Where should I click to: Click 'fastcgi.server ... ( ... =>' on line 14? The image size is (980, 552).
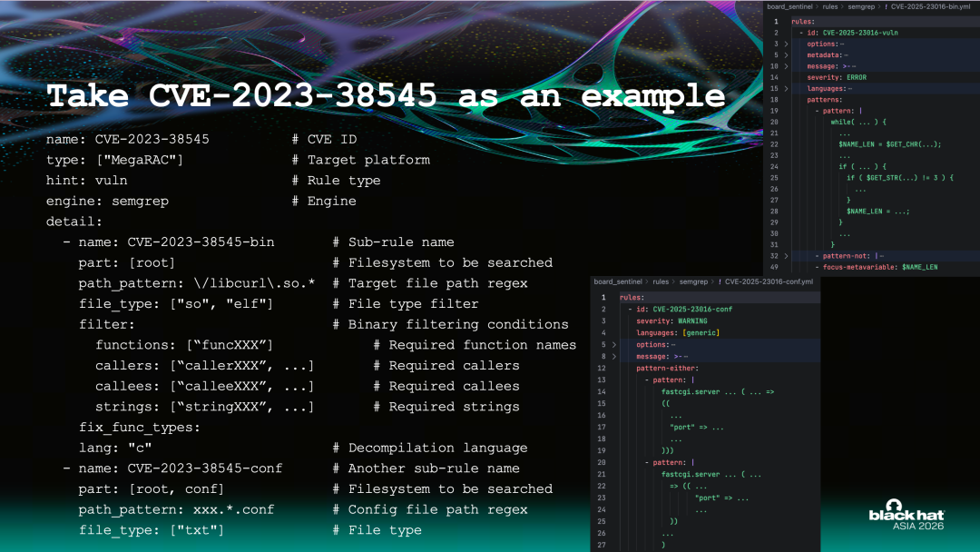coord(718,392)
